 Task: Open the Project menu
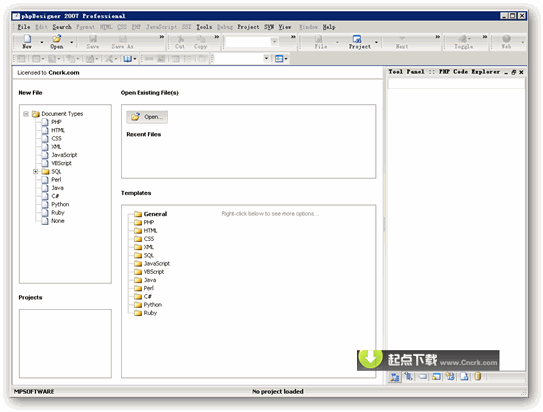(x=248, y=27)
